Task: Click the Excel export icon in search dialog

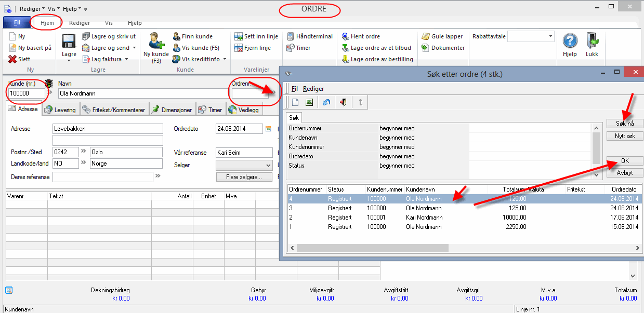Action: click(x=309, y=102)
